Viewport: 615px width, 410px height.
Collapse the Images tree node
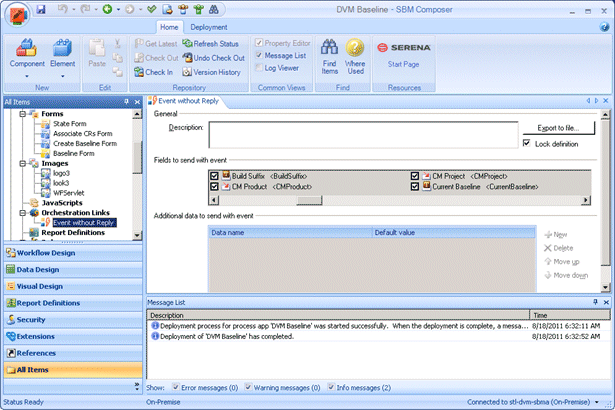21,163
